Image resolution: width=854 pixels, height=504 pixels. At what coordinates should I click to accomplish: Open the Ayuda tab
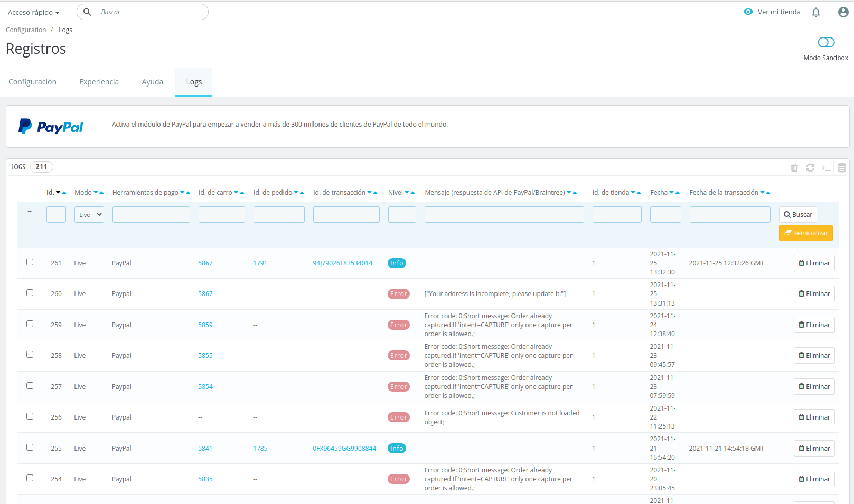click(152, 82)
